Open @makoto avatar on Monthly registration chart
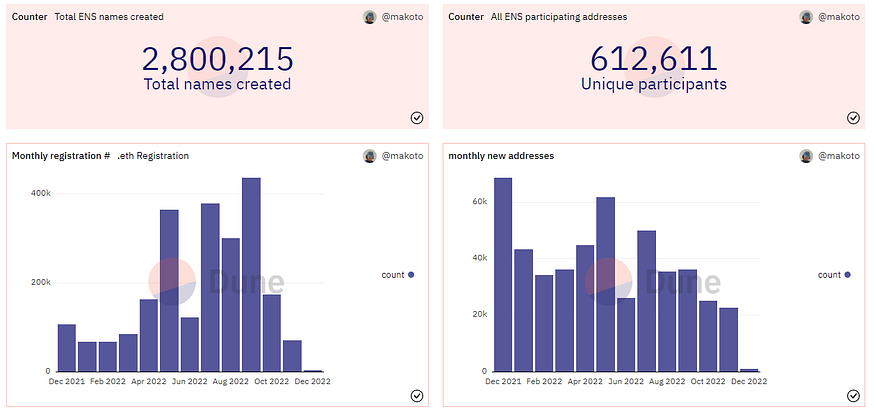875x411 pixels. (370, 156)
